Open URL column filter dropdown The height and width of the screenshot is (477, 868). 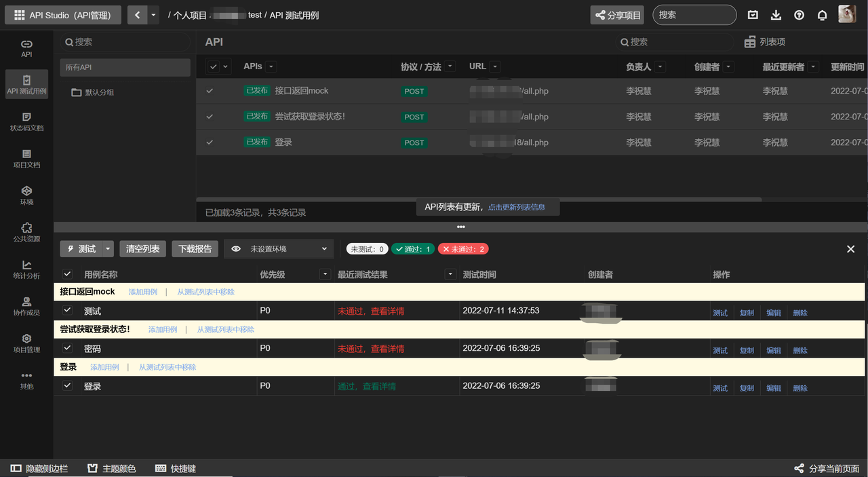[495, 66]
